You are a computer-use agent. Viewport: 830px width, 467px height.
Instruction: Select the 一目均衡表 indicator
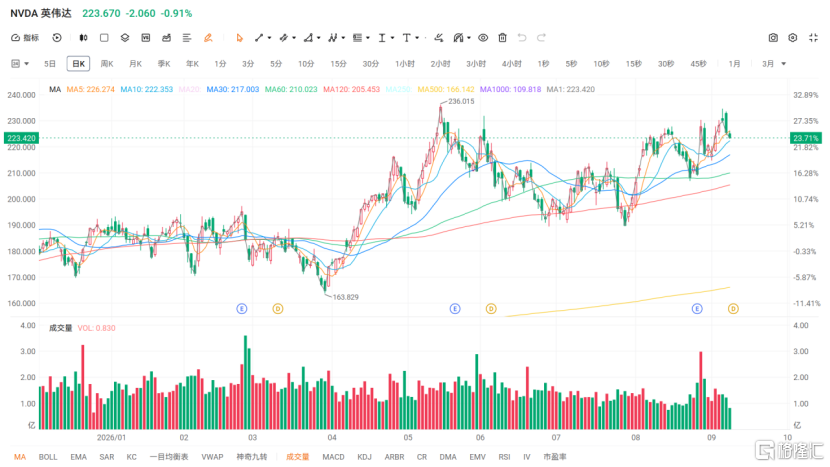pos(169,457)
